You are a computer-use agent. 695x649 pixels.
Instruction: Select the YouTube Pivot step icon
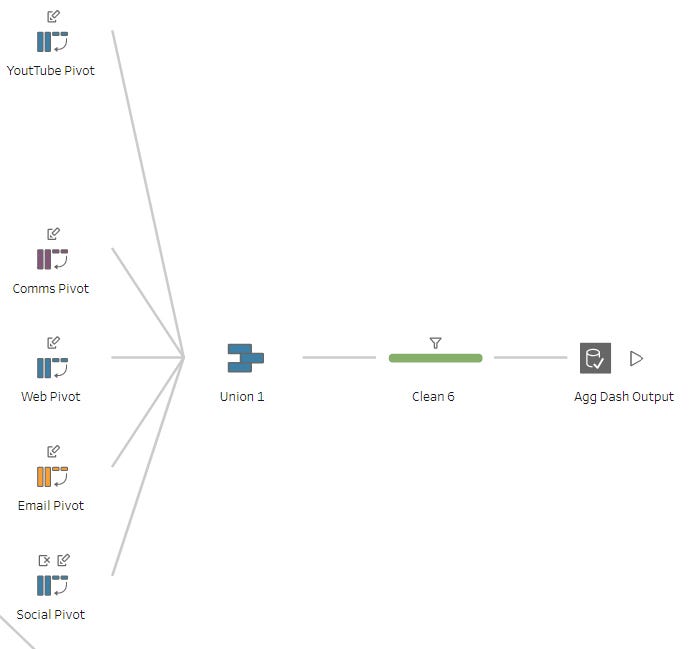pyautogui.click(x=52, y=42)
